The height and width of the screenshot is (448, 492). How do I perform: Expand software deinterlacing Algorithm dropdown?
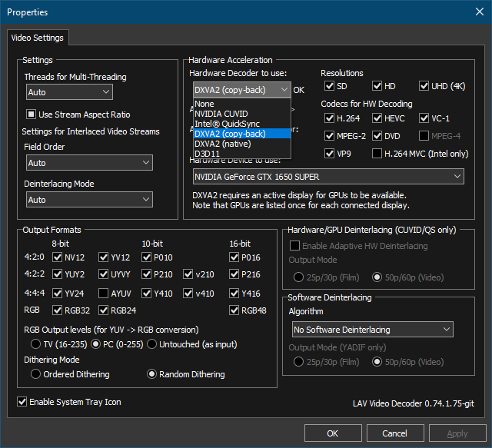372,330
